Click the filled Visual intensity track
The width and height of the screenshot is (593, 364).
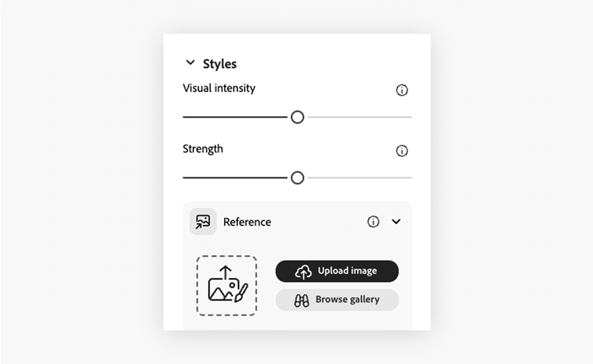[235, 117]
